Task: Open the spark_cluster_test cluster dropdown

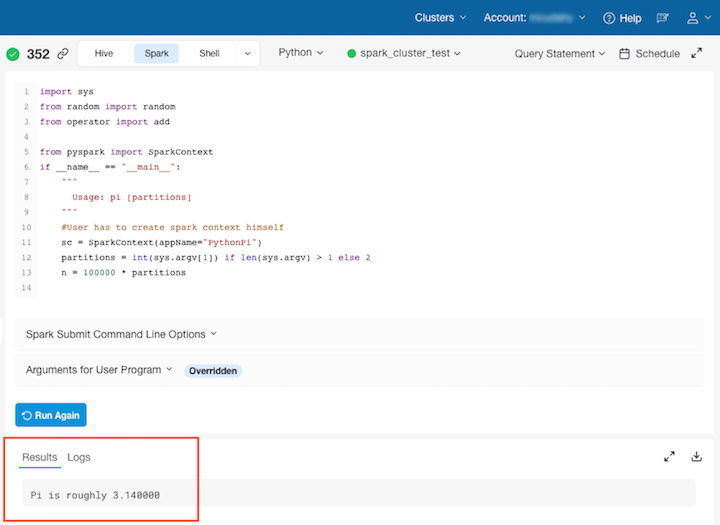Action: coord(410,53)
